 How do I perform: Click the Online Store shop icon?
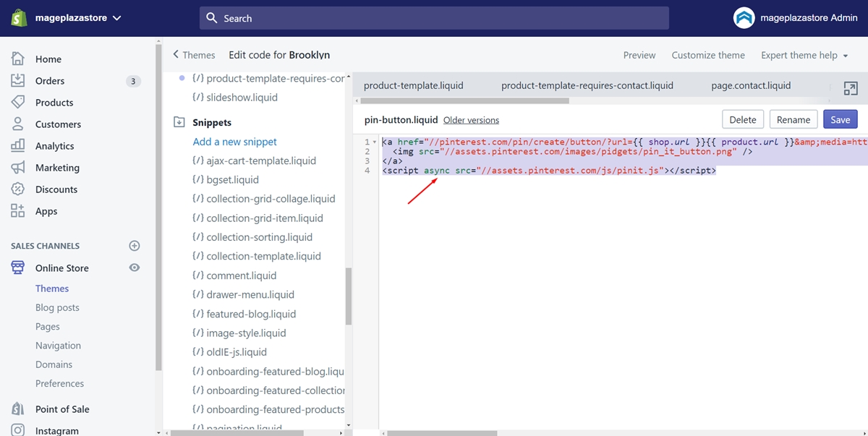(x=18, y=268)
